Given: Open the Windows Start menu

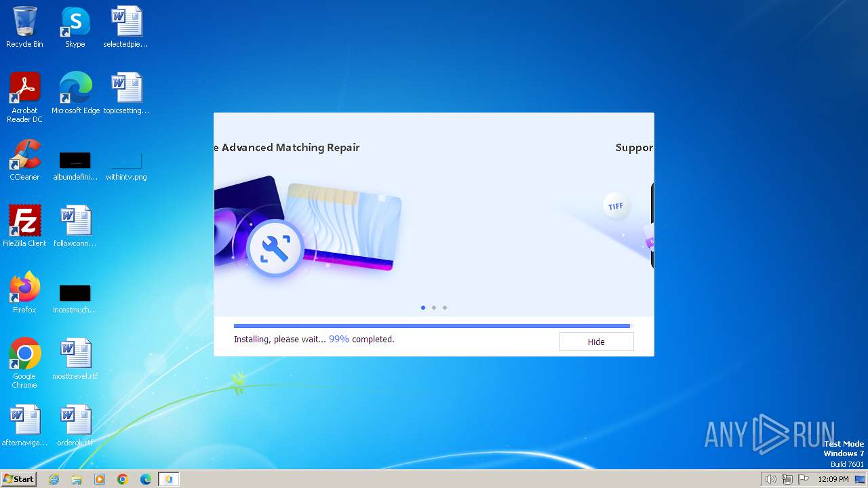Looking at the screenshot, I should (19, 479).
